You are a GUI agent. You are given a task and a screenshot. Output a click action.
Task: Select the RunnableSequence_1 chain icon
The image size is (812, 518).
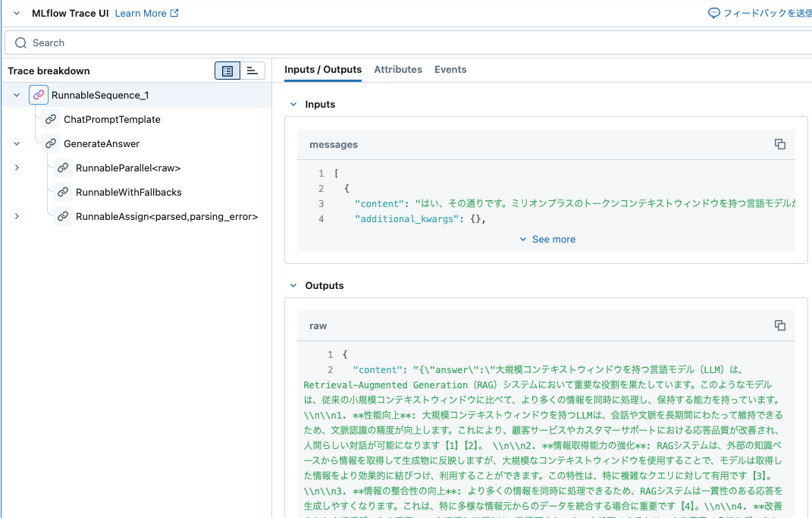pyautogui.click(x=39, y=96)
